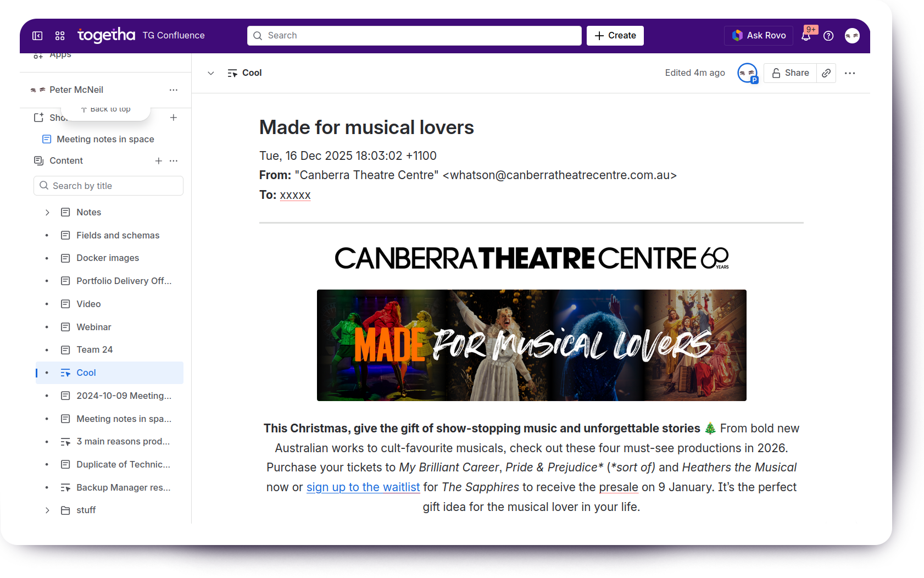Follow the sign up to the waitlist link
Screen dimensions: 924x578
363,487
